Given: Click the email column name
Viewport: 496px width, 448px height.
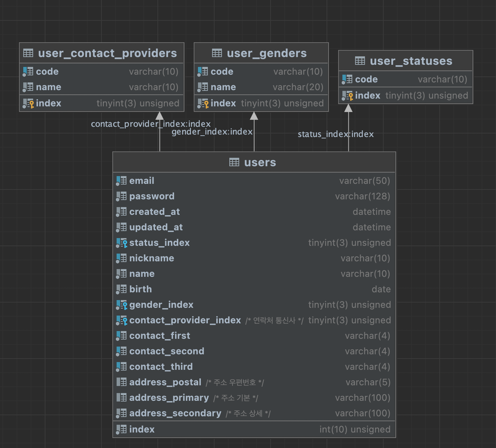Looking at the screenshot, I should 142,181.
